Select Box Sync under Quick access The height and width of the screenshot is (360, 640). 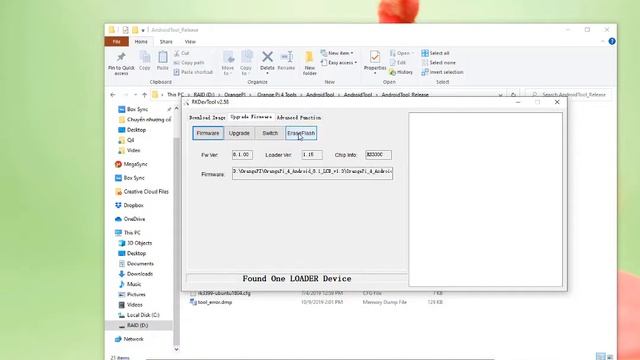tap(133, 109)
